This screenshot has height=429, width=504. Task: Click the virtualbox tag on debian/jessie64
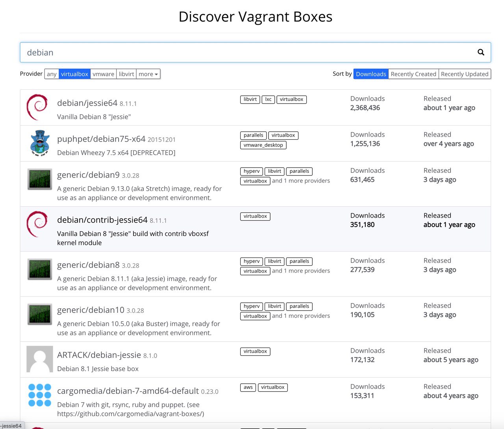coord(291,100)
